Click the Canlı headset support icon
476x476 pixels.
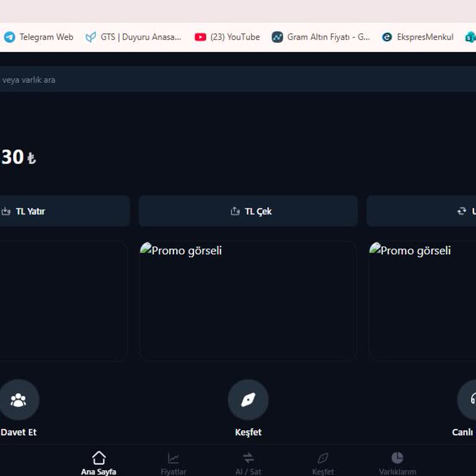(467, 400)
